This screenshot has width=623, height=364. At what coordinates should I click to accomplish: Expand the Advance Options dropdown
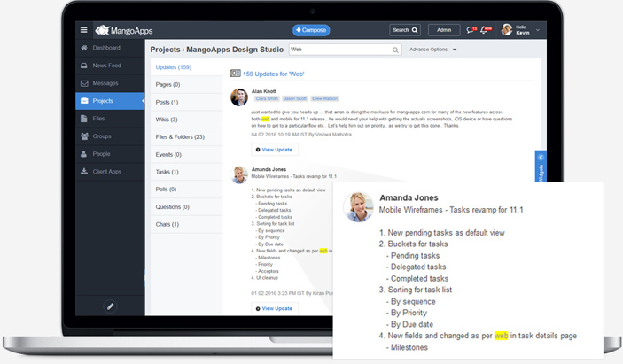click(432, 50)
